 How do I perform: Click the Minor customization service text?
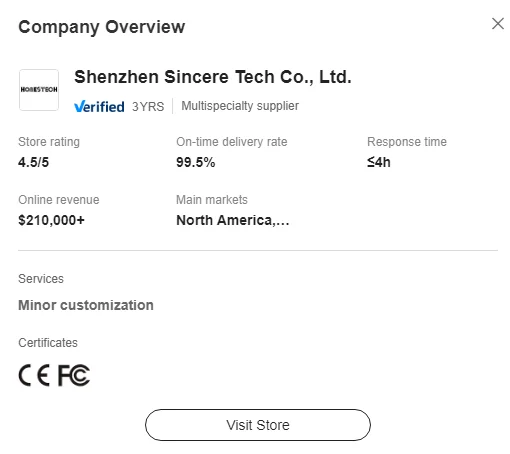[86, 305]
